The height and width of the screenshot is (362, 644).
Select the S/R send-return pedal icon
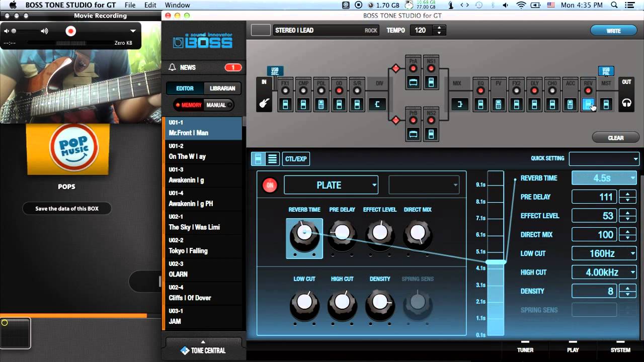(357, 105)
